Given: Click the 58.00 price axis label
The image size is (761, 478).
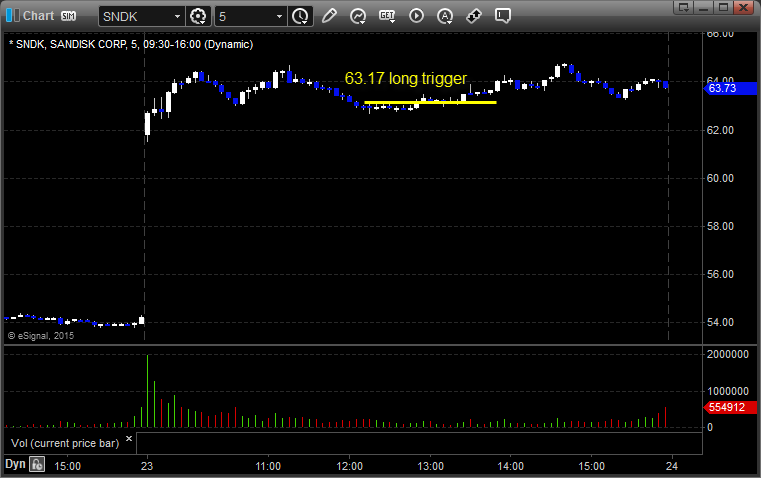Looking at the screenshot, I should tap(720, 226).
